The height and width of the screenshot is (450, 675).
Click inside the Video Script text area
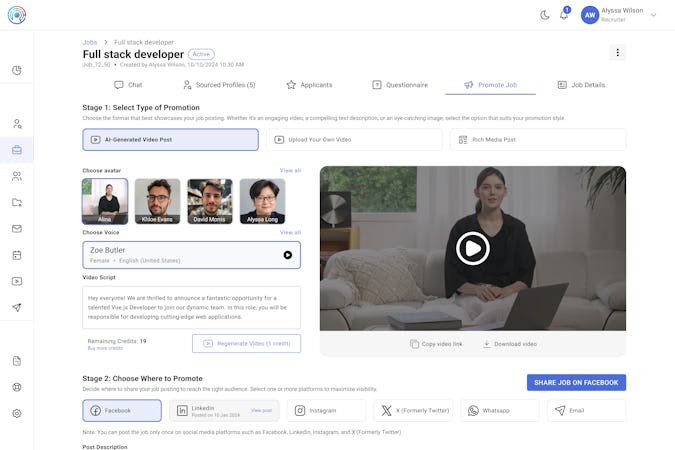pos(192,307)
